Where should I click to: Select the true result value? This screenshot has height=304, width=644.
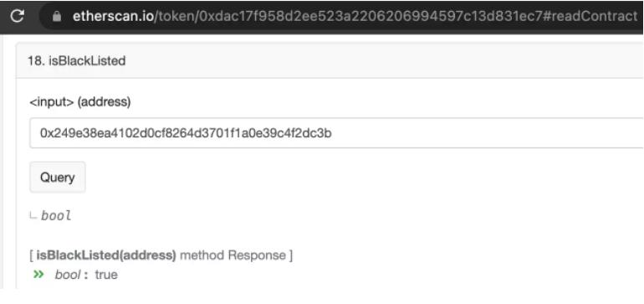coord(106,275)
